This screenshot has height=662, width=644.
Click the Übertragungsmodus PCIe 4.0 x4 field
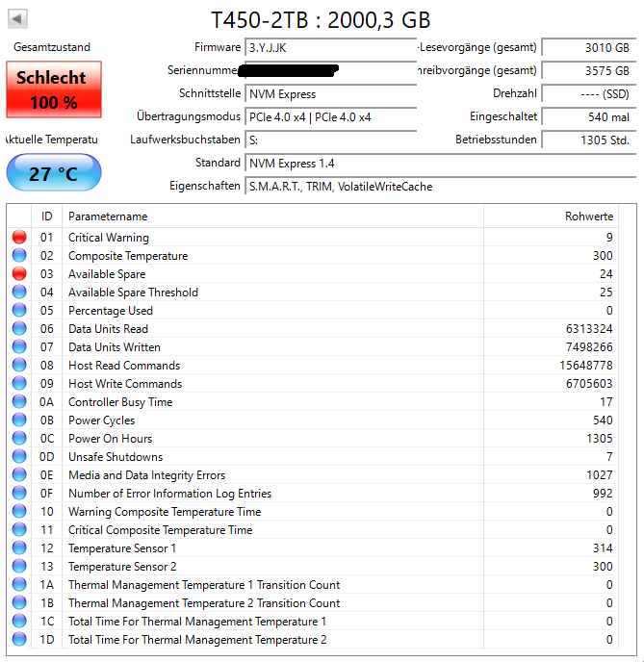330,117
